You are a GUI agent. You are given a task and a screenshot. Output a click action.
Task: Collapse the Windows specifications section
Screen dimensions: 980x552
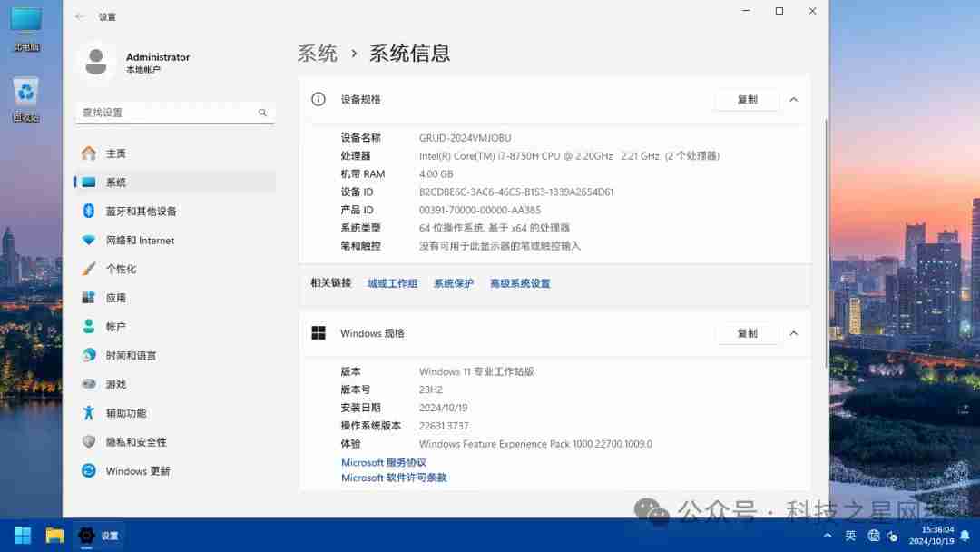click(793, 333)
